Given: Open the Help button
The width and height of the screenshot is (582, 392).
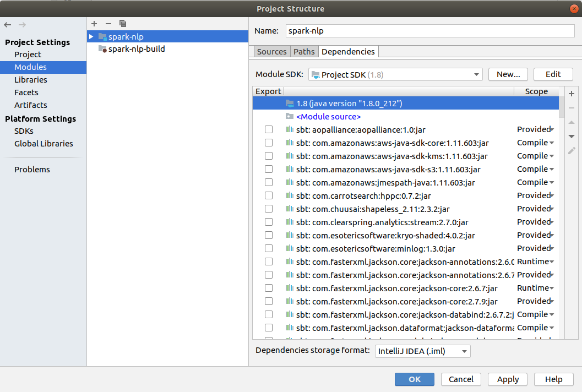Looking at the screenshot, I should pyautogui.click(x=554, y=379).
